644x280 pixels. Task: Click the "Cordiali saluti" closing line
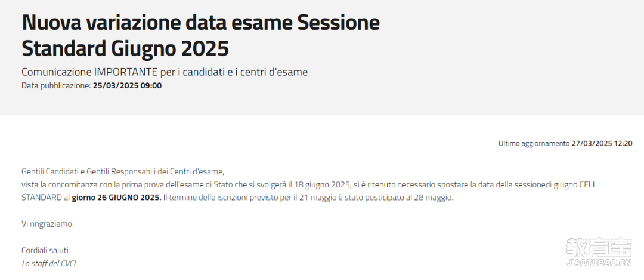click(x=45, y=250)
